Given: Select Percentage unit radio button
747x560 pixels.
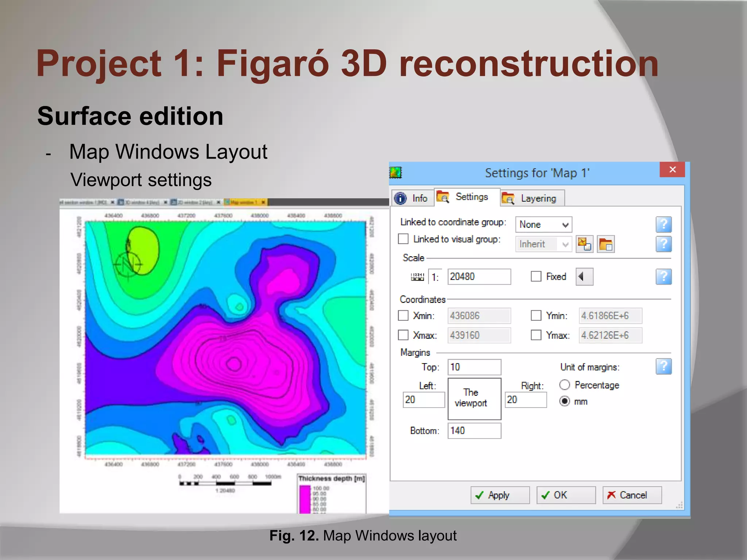Looking at the screenshot, I should [x=564, y=385].
